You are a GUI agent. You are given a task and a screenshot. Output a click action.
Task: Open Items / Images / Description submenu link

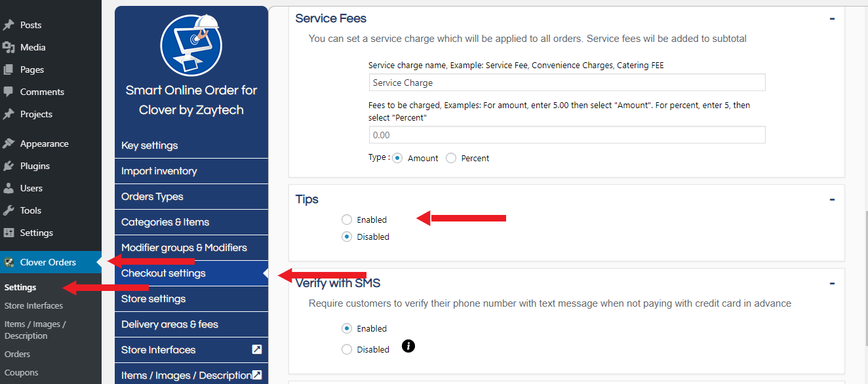(35, 330)
